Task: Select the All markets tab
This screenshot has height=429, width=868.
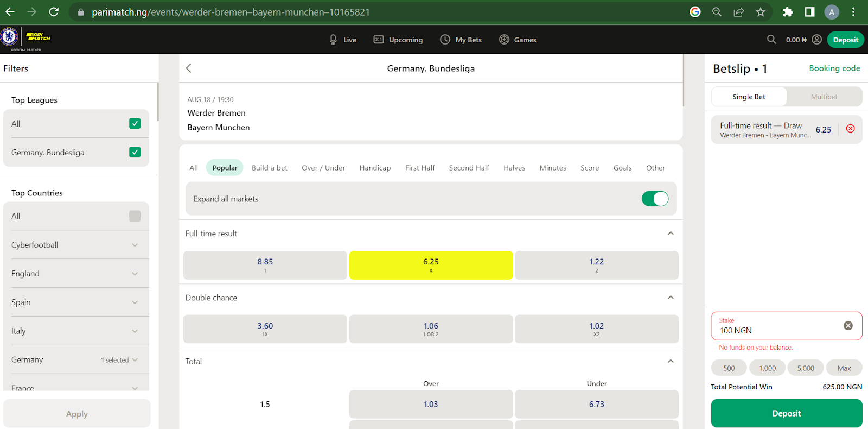Action: coord(194,168)
